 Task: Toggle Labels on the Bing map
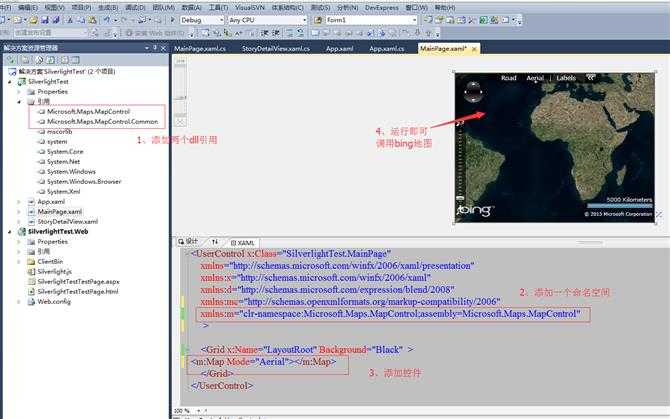coord(566,78)
